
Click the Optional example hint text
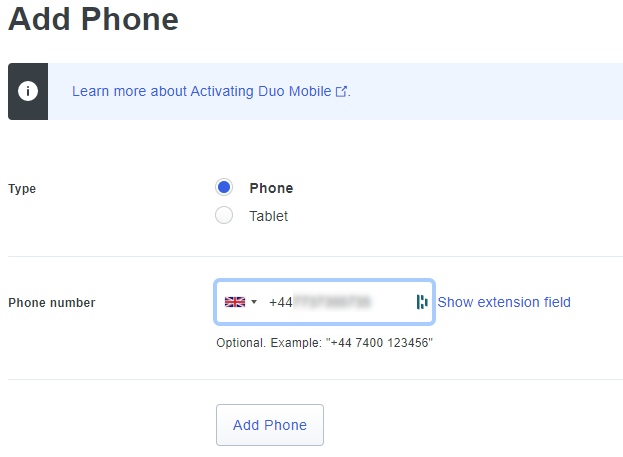click(324, 343)
